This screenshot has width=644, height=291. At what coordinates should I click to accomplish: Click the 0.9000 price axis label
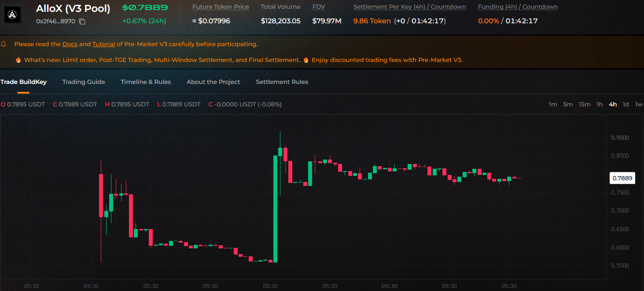[x=620, y=138]
